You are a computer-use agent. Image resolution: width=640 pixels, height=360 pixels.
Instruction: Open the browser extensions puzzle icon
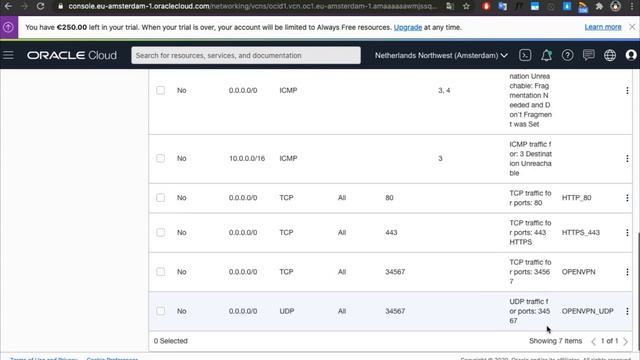[x=599, y=6]
